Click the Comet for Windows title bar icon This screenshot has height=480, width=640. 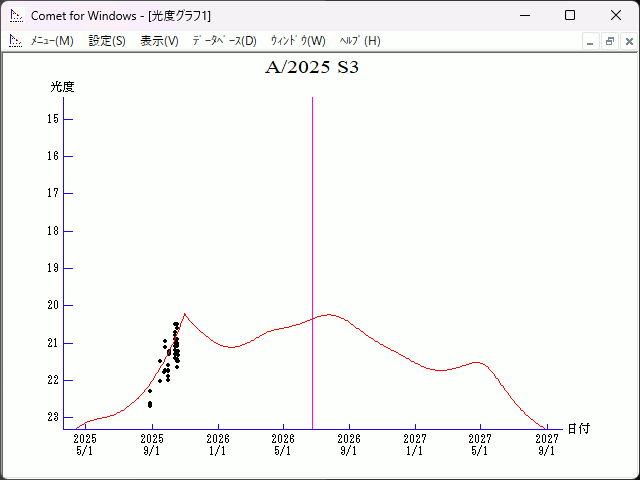click(15, 15)
